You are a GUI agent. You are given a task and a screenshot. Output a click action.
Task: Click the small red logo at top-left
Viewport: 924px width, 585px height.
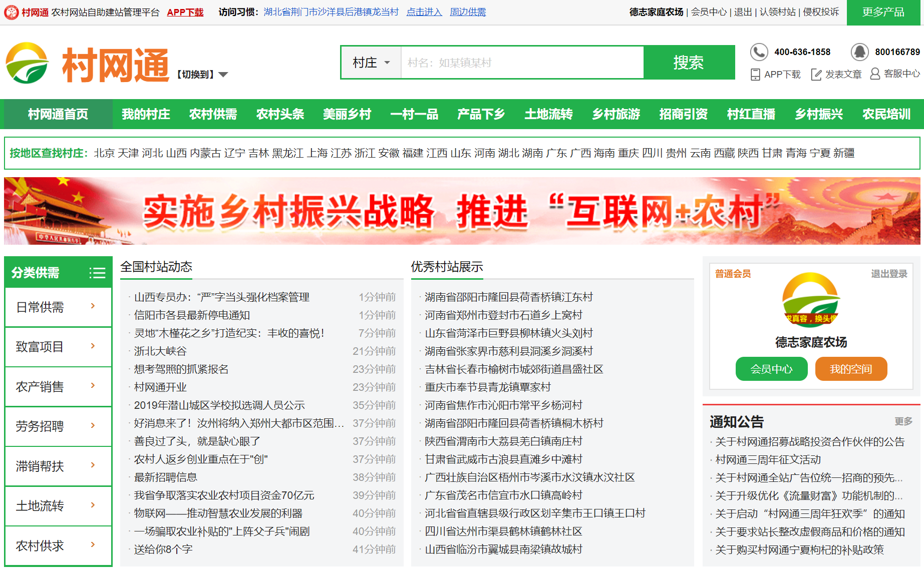click(x=11, y=12)
